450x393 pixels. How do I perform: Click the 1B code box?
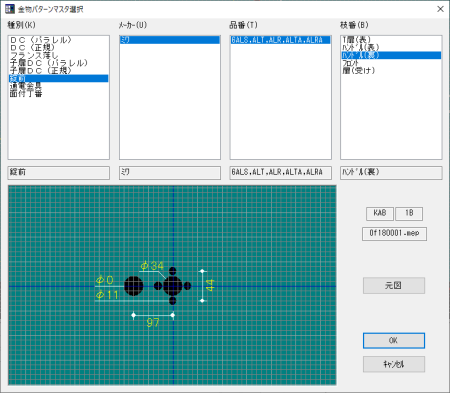click(x=409, y=214)
